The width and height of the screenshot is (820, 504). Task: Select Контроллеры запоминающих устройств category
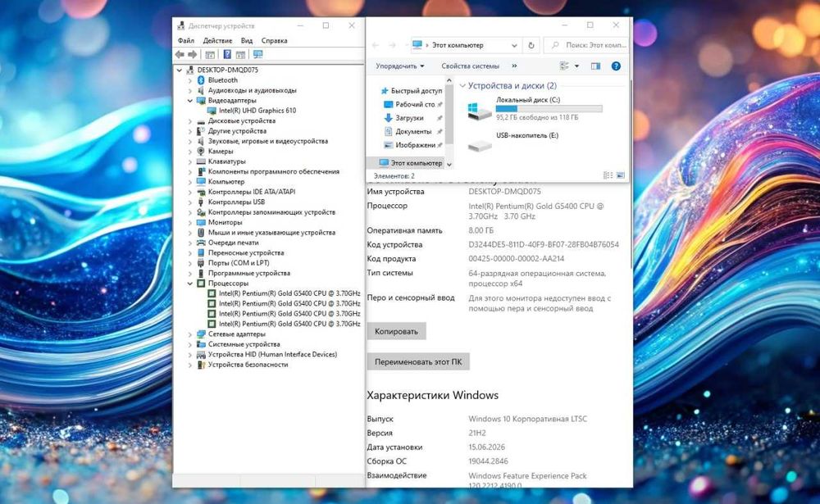click(271, 212)
